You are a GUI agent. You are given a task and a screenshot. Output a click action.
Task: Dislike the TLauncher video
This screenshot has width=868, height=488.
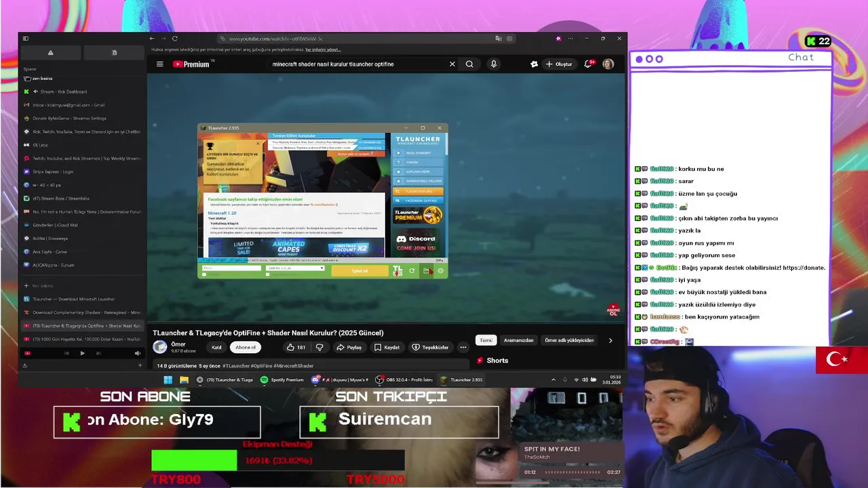319,348
